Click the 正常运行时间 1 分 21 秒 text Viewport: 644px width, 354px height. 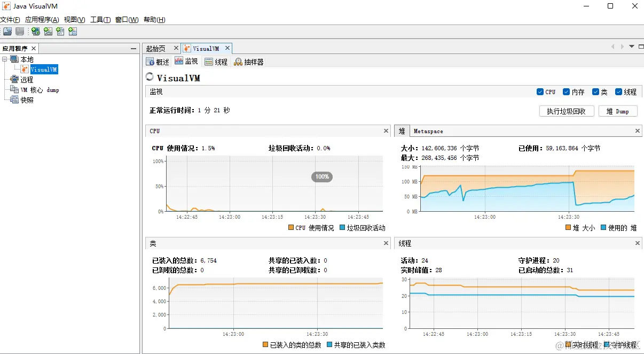tap(190, 110)
